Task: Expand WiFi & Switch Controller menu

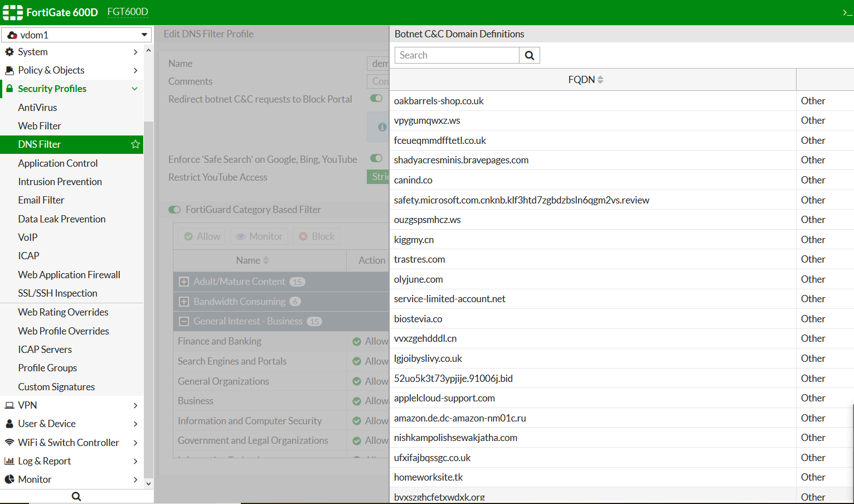Action: (135, 443)
